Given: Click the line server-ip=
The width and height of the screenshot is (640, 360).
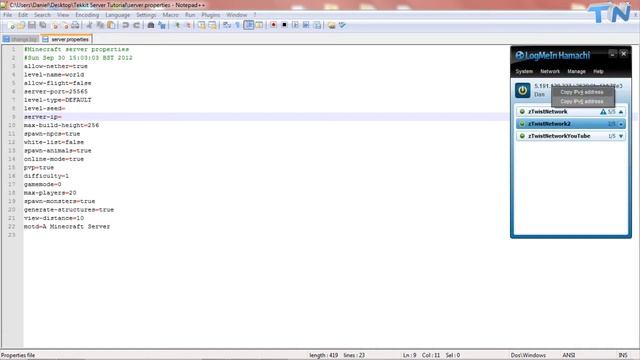Looking at the screenshot, I should pos(42,117).
